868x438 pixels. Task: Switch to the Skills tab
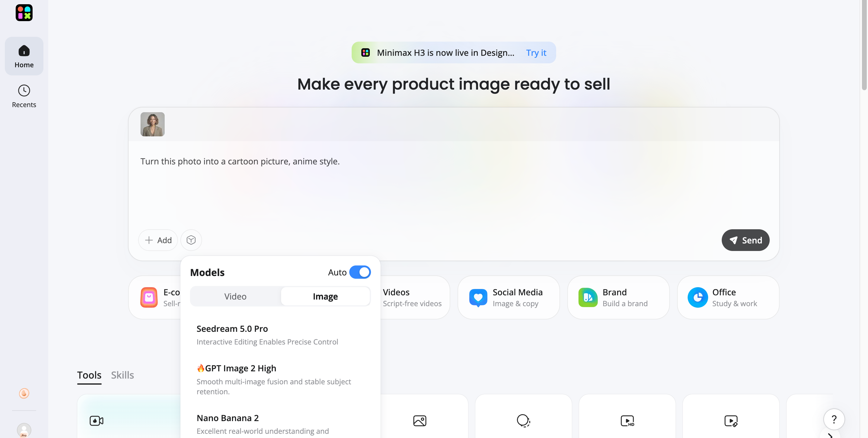coord(122,375)
